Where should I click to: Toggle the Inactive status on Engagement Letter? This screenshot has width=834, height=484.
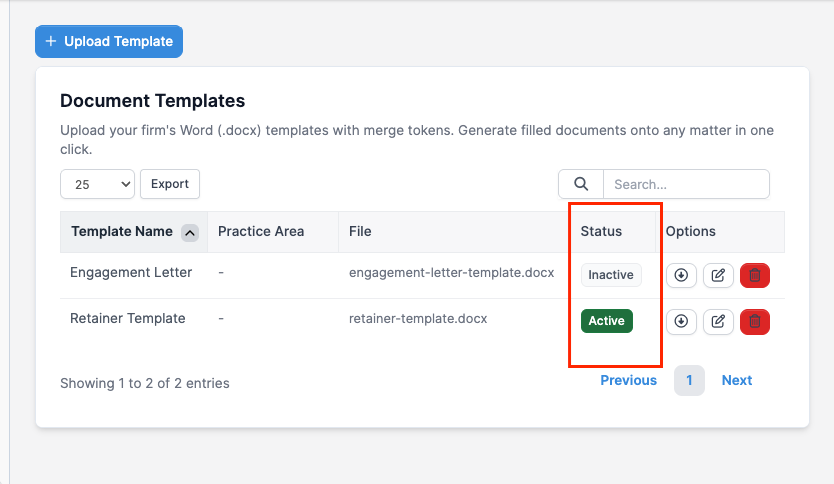[611, 275]
